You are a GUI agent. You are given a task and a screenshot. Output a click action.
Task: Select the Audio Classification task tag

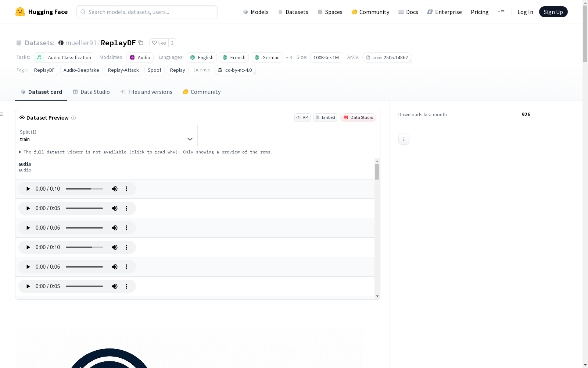coord(64,57)
